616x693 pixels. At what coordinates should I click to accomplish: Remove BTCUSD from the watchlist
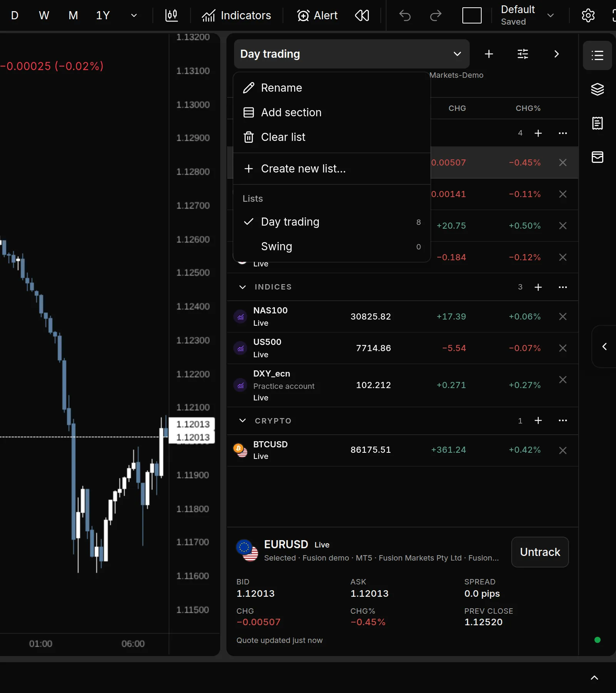pyautogui.click(x=562, y=450)
